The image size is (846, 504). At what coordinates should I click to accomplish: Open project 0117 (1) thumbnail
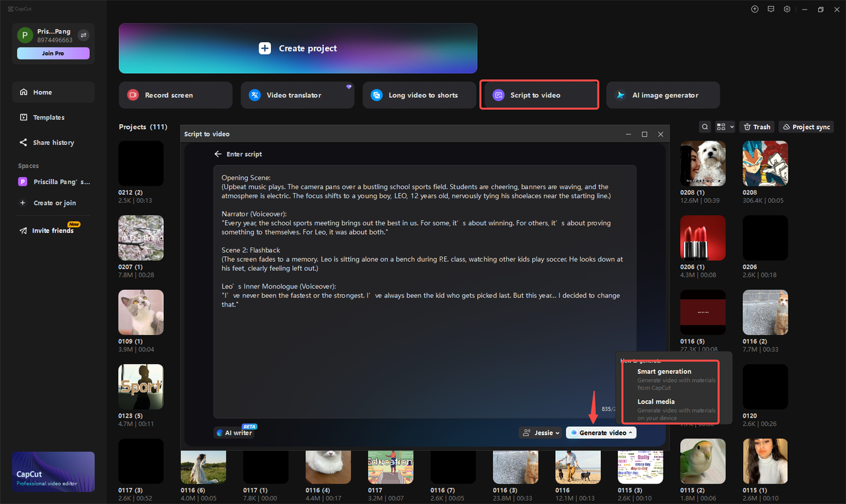pos(266,468)
